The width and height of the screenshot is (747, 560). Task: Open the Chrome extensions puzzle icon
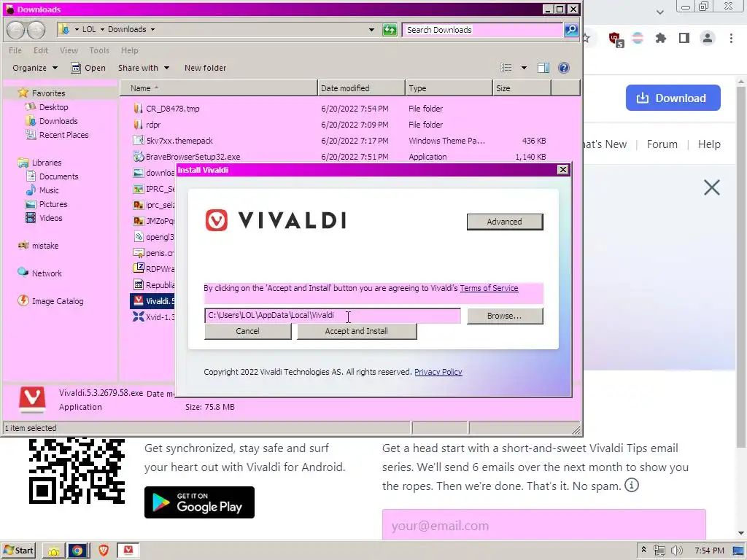[660, 38]
